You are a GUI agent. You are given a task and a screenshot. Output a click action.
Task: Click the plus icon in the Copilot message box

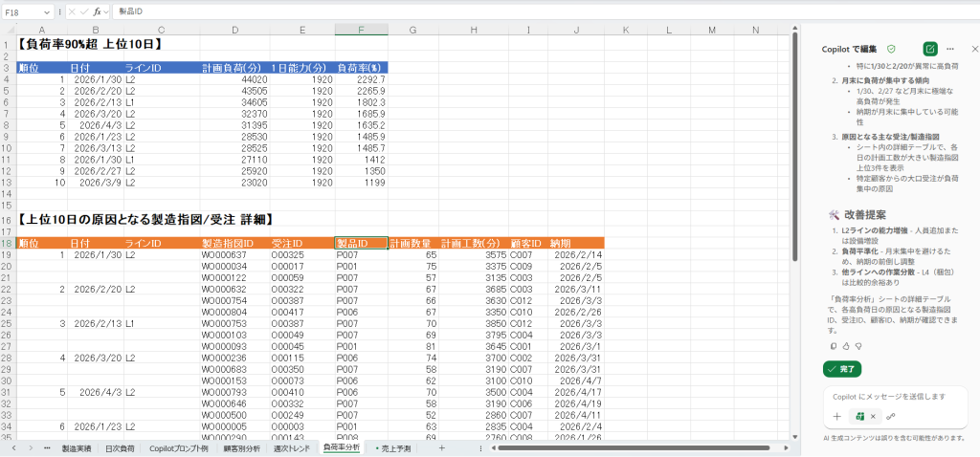tap(836, 416)
